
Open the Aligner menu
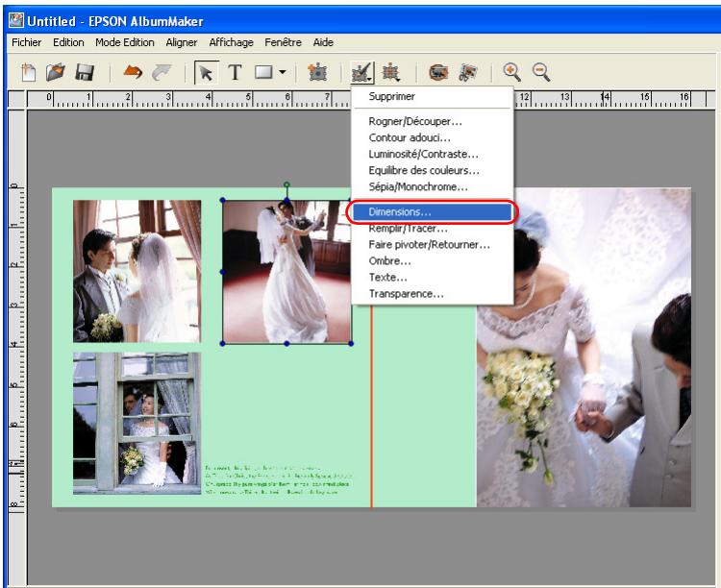[x=181, y=42]
